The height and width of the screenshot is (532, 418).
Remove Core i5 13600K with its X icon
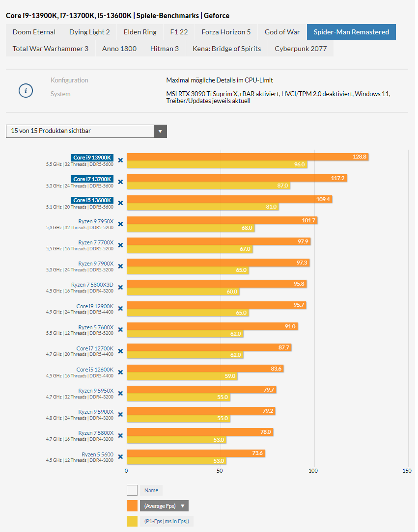coord(120,203)
